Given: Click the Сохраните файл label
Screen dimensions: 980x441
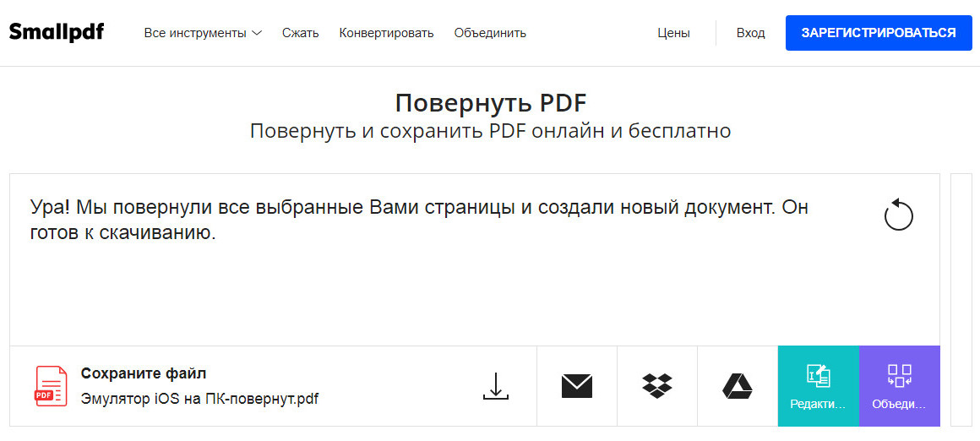Looking at the screenshot, I should pos(144,374).
